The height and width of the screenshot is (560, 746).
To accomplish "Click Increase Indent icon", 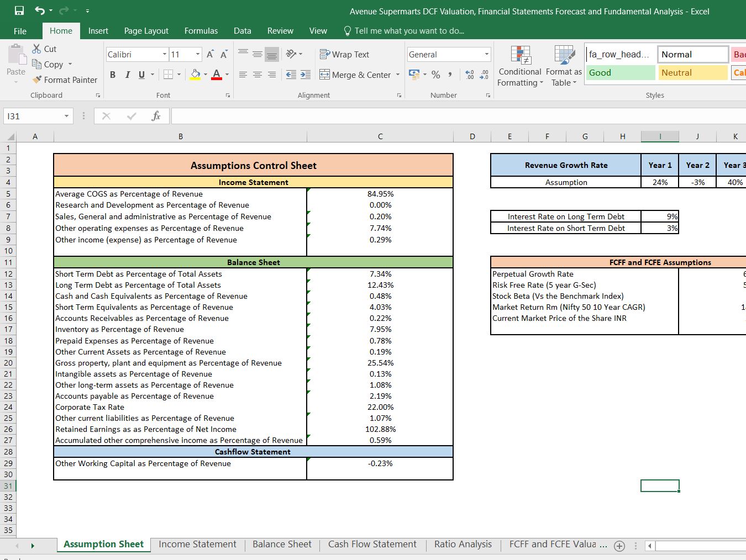I will (306, 75).
